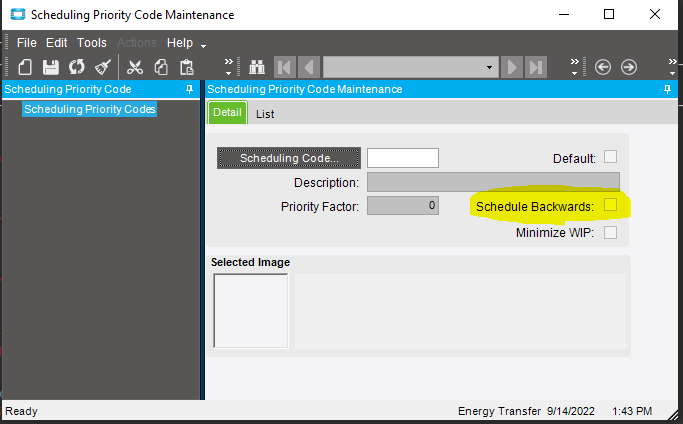Toggle the Default checkbox

[x=610, y=157]
